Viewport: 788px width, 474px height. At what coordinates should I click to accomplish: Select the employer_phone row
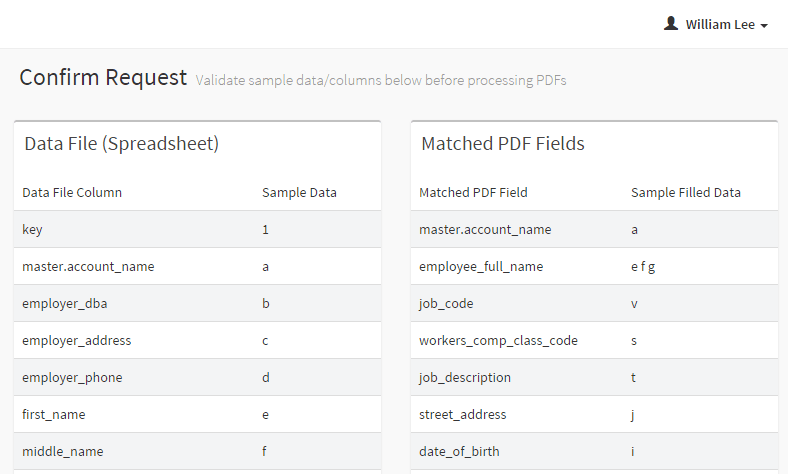pos(198,377)
